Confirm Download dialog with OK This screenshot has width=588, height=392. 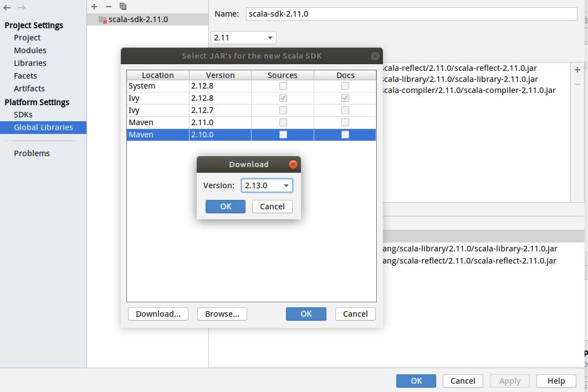pyautogui.click(x=226, y=207)
